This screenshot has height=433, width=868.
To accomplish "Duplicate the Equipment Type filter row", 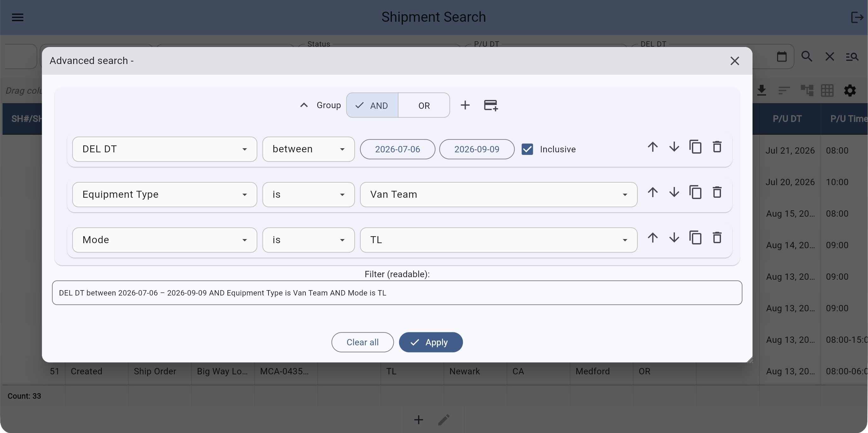I will coord(695,193).
